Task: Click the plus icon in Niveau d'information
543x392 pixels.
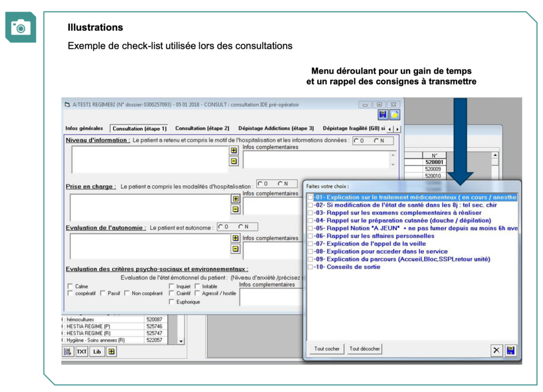Action: pos(234,151)
